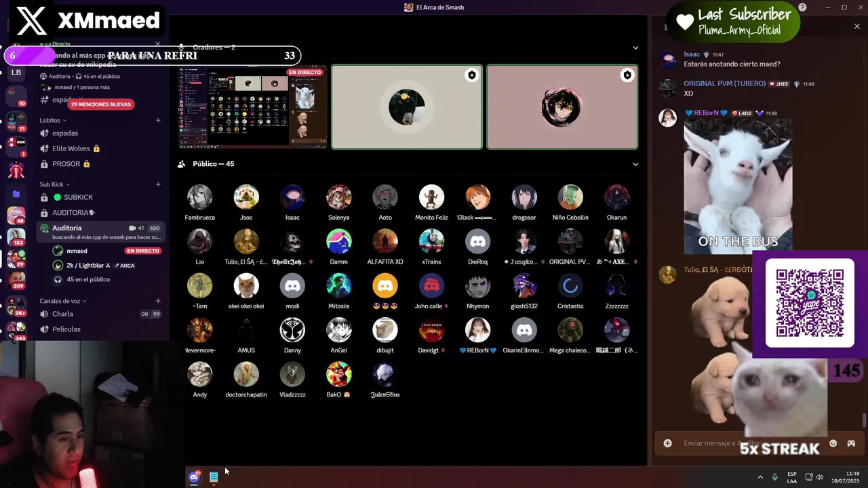
Task: Click xTrainx avatar in audience
Action: tap(431, 241)
